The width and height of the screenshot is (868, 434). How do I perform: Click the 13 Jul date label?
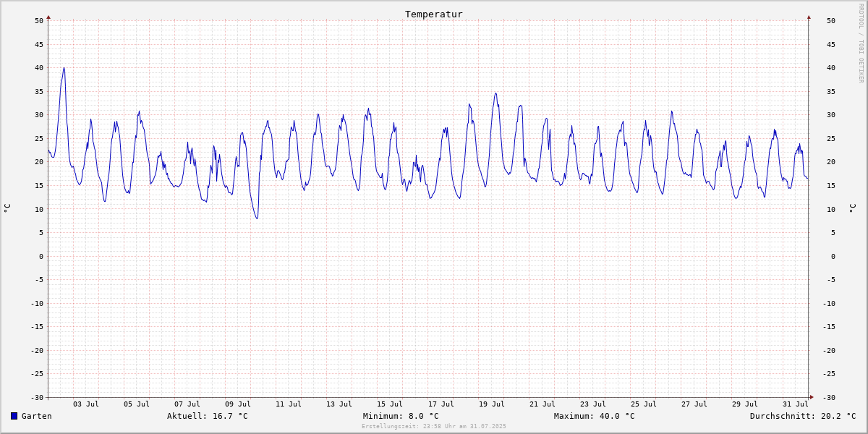pos(339,404)
